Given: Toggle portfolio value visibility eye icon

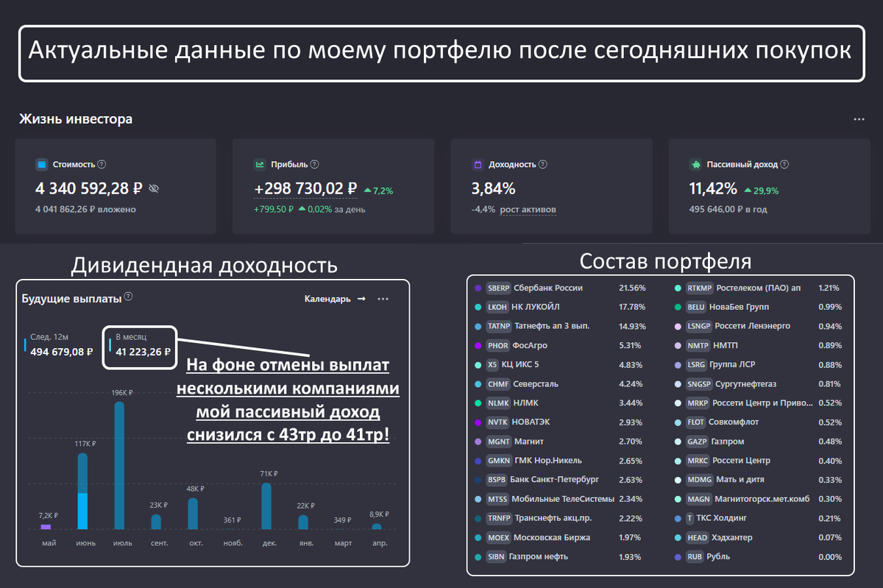Looking at the screenshot, I should 154,189.
